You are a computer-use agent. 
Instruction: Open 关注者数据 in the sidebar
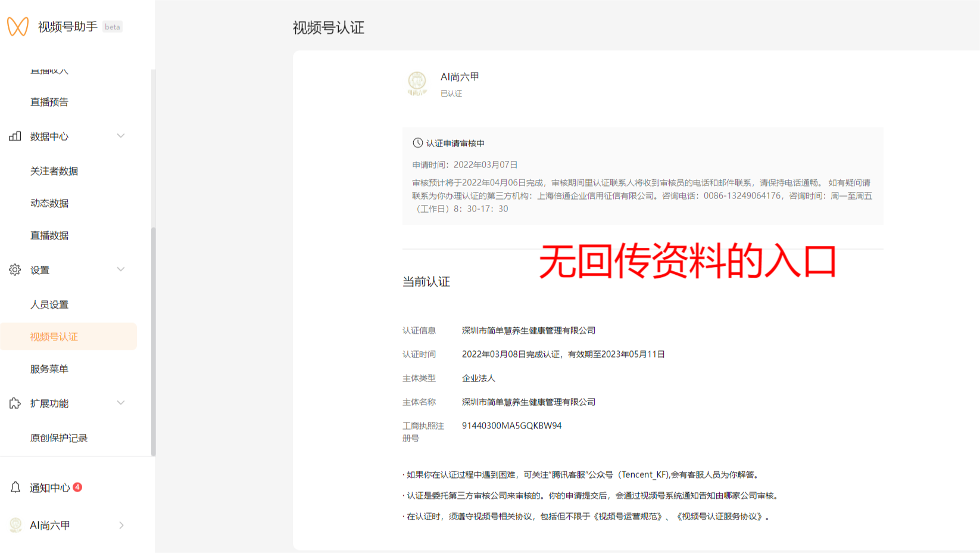click(x=54, y=171)
